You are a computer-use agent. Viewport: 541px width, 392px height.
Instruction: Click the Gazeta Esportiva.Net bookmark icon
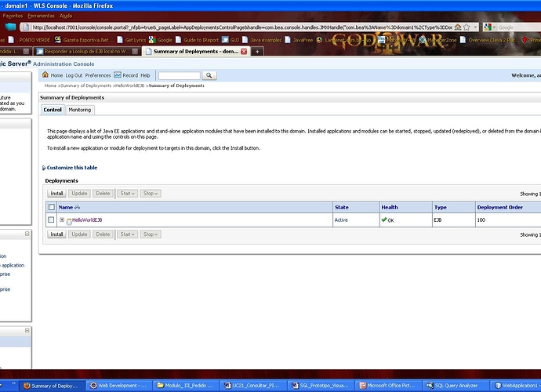click(57, 40)
